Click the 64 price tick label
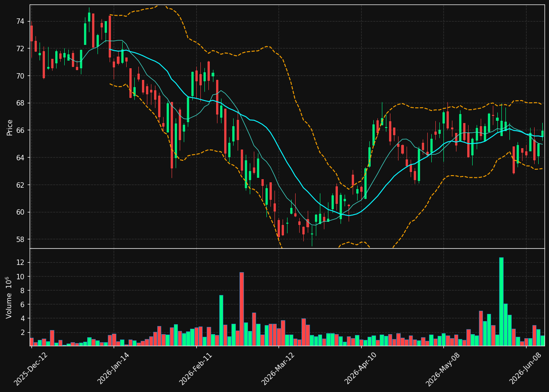Image resolution: width=549 pixels, height=392 pixels. point(21,158)
